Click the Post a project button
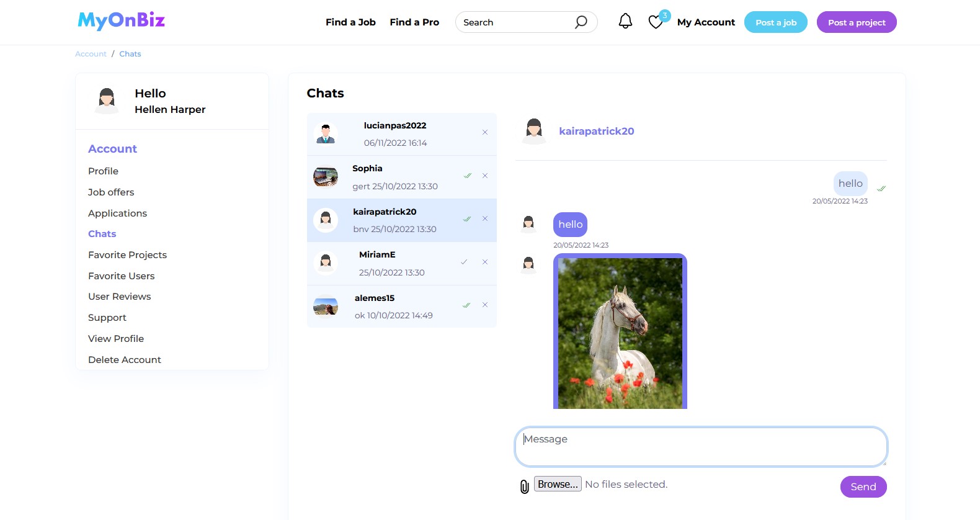 click(857, 22)
